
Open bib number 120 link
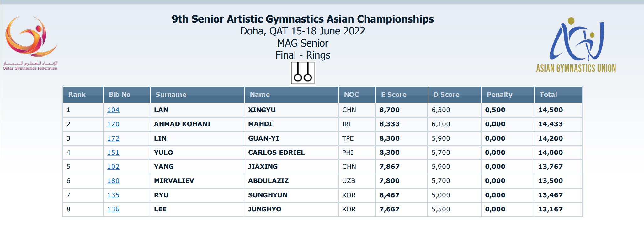point(113,124)
